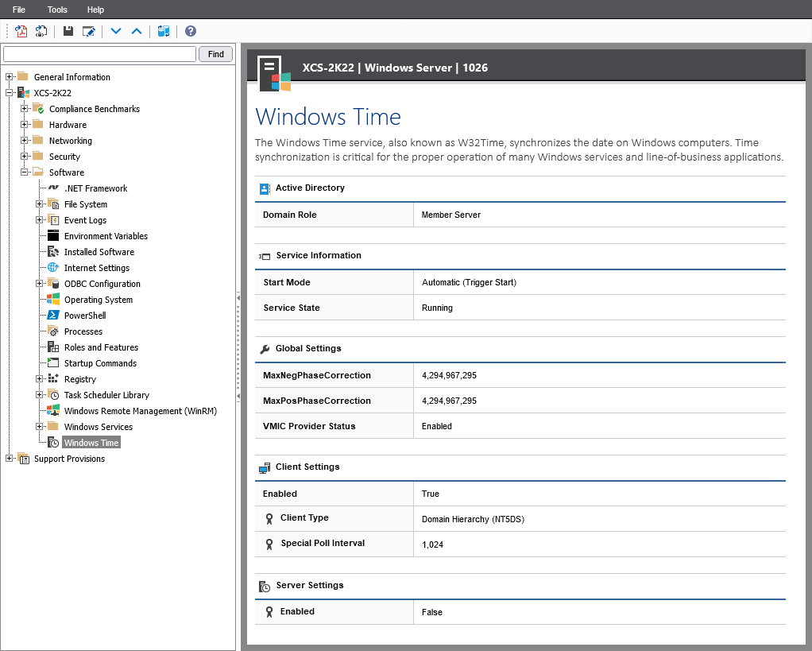Click the database sync toolbar icon
Viewport: 812px width, 651px height.
[164, 31]
